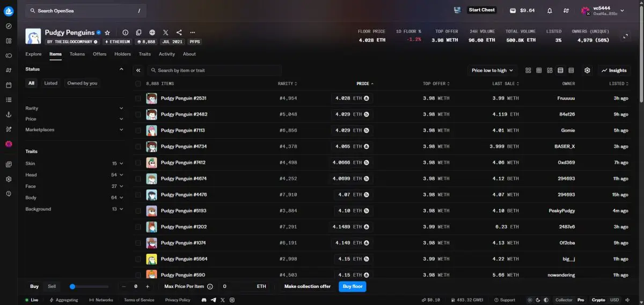Go to the About tab
The image size is (644, 305).
coord(189,54)
